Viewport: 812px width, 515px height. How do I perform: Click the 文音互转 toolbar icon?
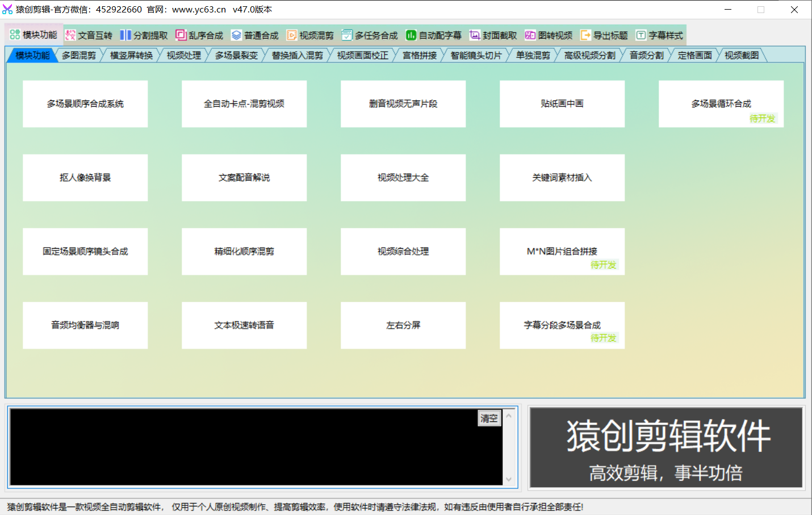coord(70,35)
